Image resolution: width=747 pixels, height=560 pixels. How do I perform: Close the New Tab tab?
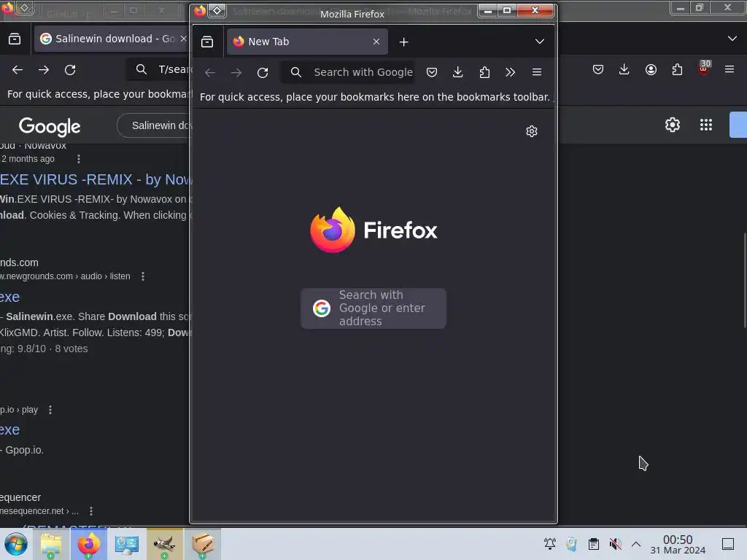tap(376, 42)
